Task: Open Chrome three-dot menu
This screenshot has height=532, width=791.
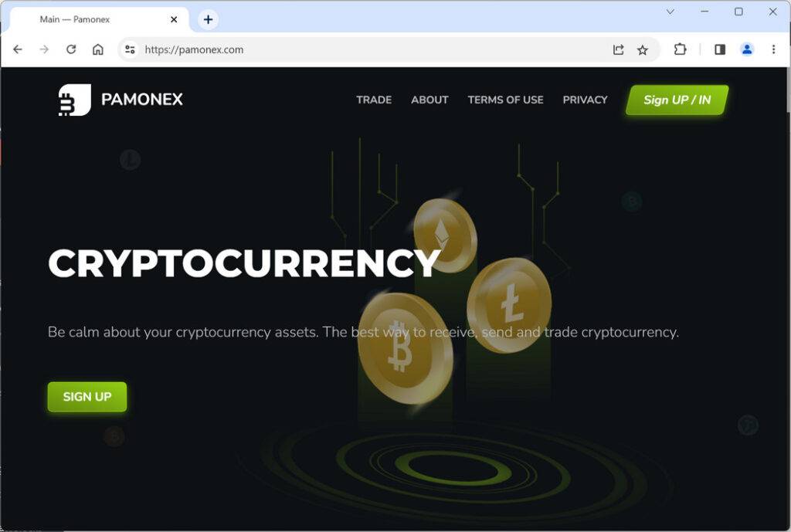Action: pos(773,49)
